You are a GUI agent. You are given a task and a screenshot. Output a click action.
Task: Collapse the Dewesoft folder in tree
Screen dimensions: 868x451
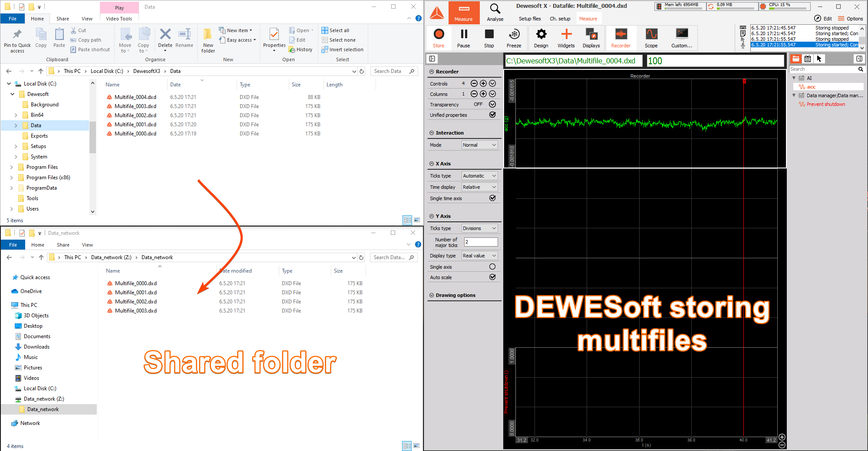[x=13, y=94]
